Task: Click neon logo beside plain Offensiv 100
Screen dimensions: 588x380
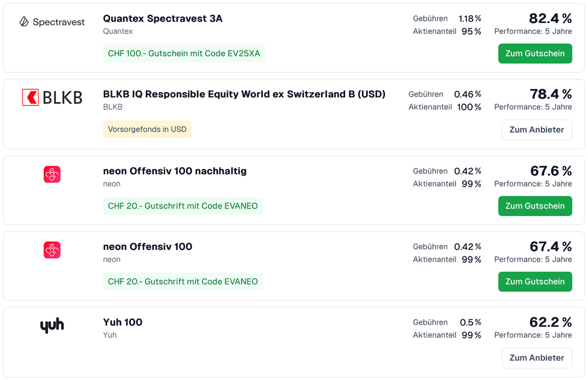Action: 52,250
